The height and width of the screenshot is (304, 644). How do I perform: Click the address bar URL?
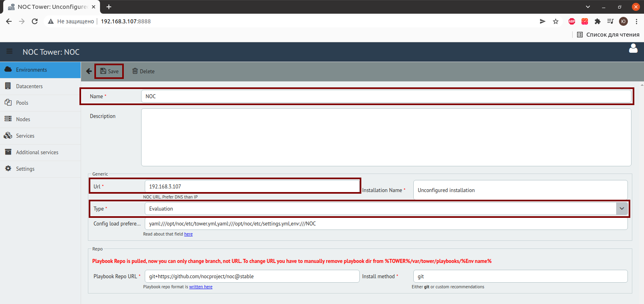point(126,21)
